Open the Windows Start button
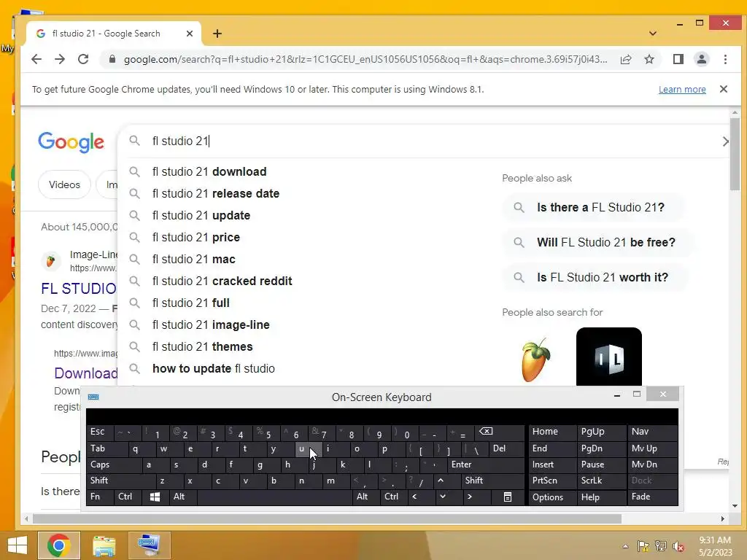Image resolution: width=747 pixels, height=560 pixels. click(x=18, y=545)
